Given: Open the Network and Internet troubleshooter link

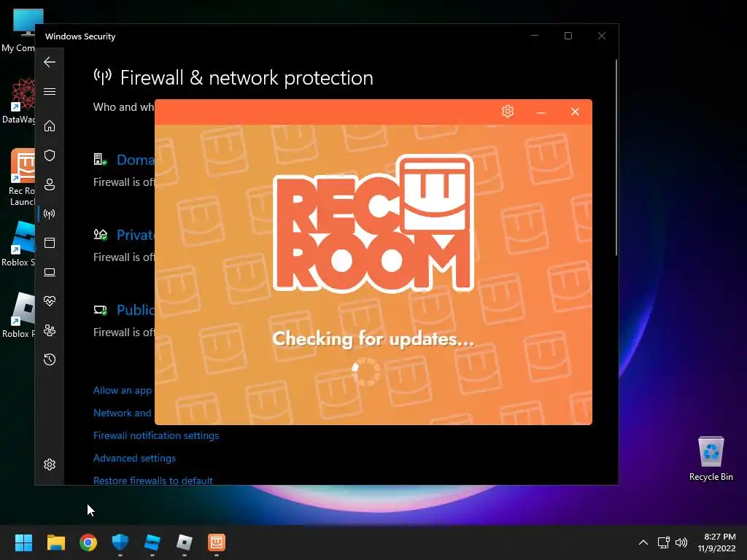Looking at the screenshot, I should [123, 413].
